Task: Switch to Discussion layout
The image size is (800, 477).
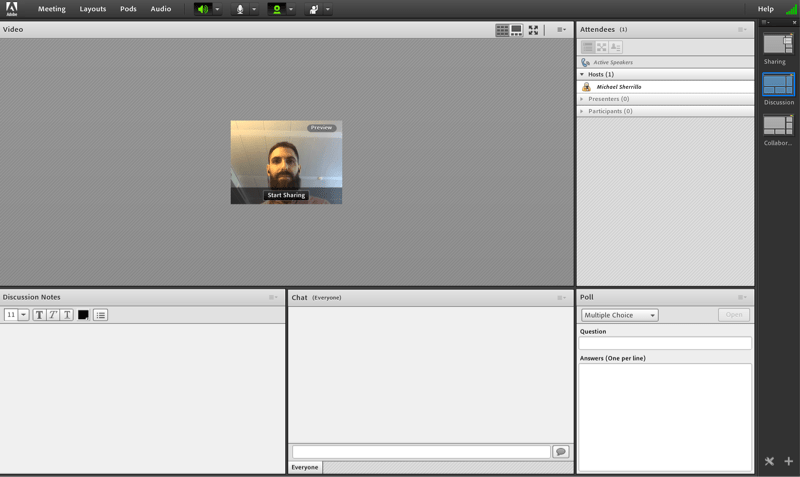Action: [x=778, y=84]
